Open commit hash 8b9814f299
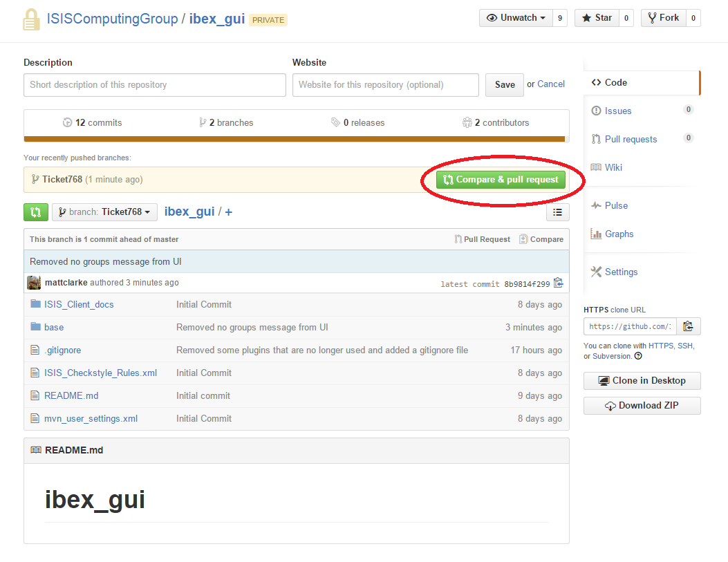The width and height of the screenshot is (728, 562). pyautogui.click(x=527, y=284)
